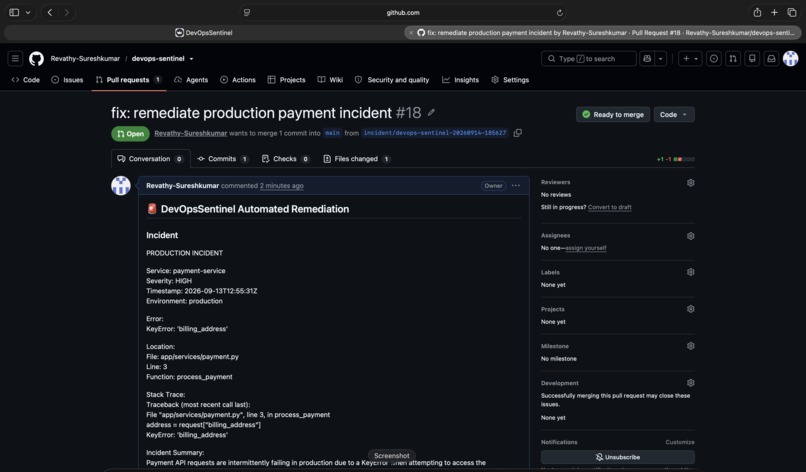This screenshot has height=472, width=806.
Task: Switch to the DevOpsSentinel browser tab
Action: [204, 32]
